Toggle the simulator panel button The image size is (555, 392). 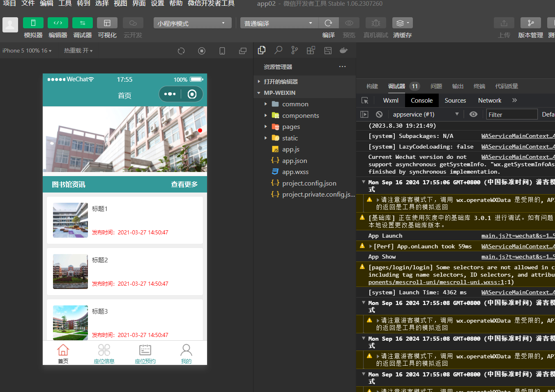[33, 23]
